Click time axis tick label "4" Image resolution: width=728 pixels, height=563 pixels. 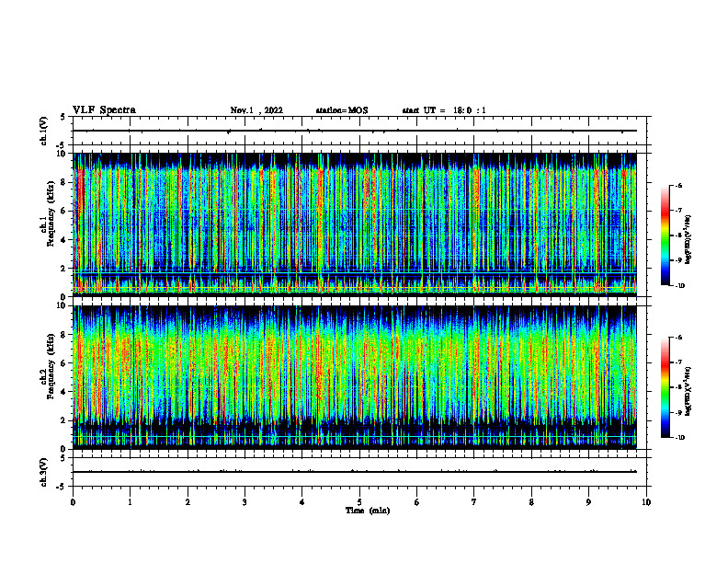click(x=302, y=502)
